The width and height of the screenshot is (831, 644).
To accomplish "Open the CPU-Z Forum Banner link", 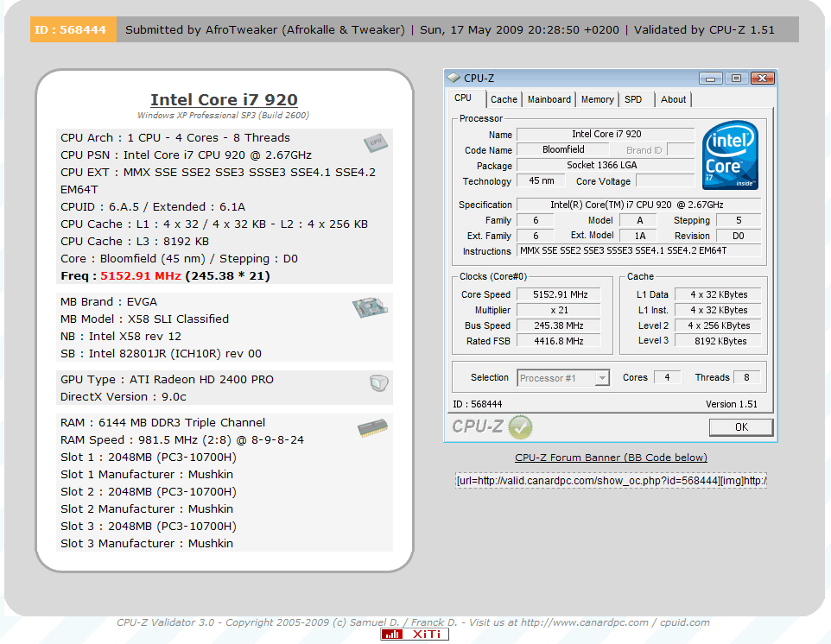I will pos(611,458).
